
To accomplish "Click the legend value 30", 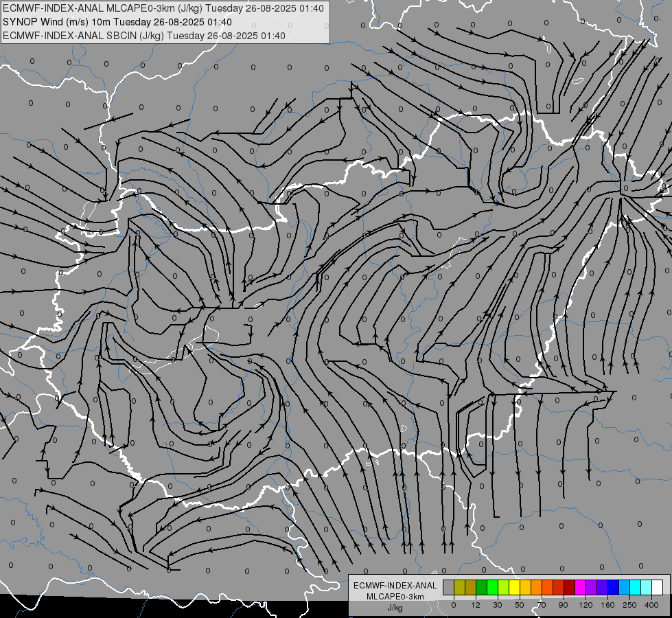I will click(498, 605).
